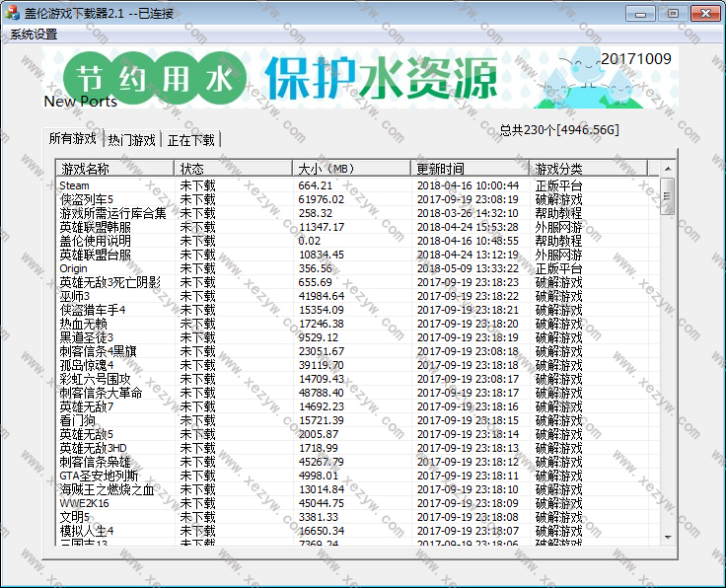Click the app icon in title bar
Image resolution: width=726 pixels, height=588 pixels.
tap(13, 13)
